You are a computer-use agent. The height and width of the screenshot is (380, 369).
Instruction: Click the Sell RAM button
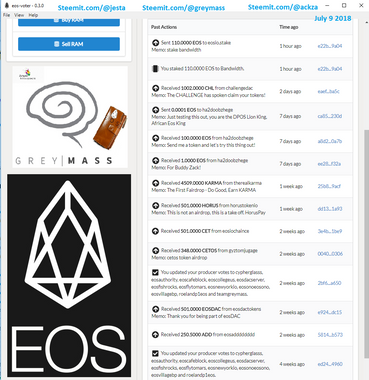pyautogui.click(x=69, y=44)
